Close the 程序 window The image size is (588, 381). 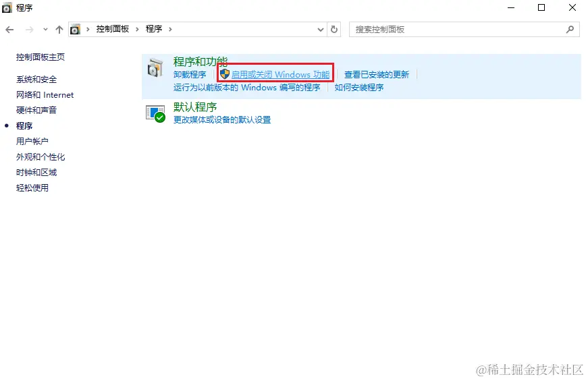pos(572,7)
